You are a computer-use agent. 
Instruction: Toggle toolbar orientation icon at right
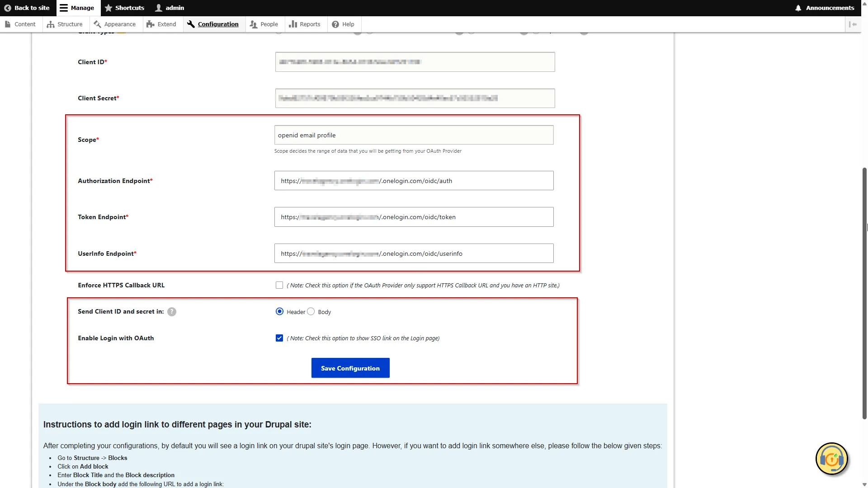click(x=853, y=24)
